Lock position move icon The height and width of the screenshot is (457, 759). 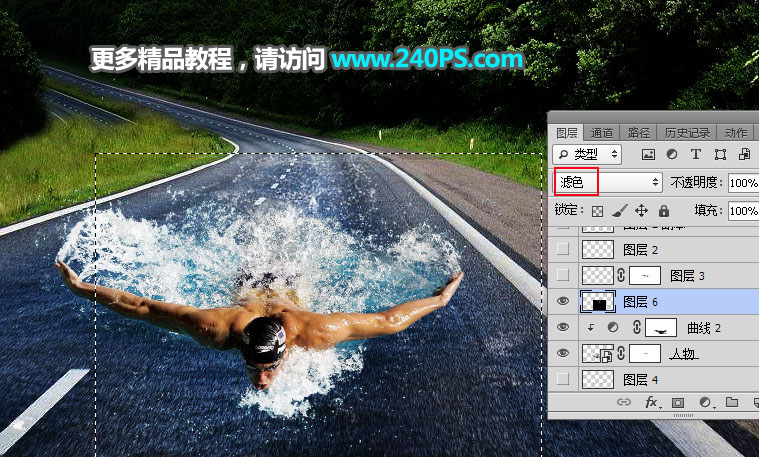point(641,211)
